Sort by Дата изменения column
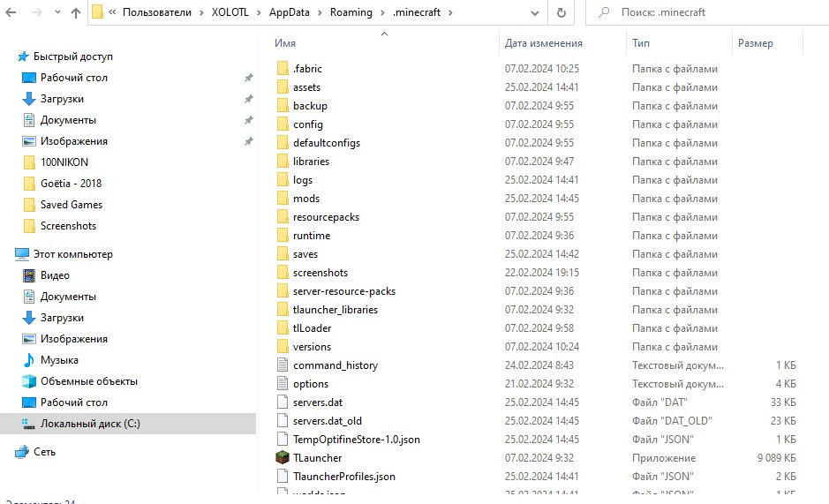Viewport: 829px width, 504px height. pos(544,43)
